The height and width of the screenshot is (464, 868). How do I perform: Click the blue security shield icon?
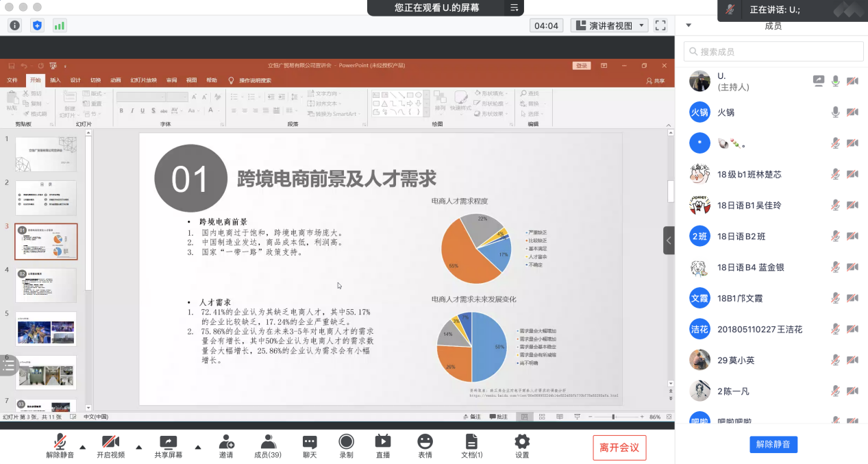coord(37,25)
